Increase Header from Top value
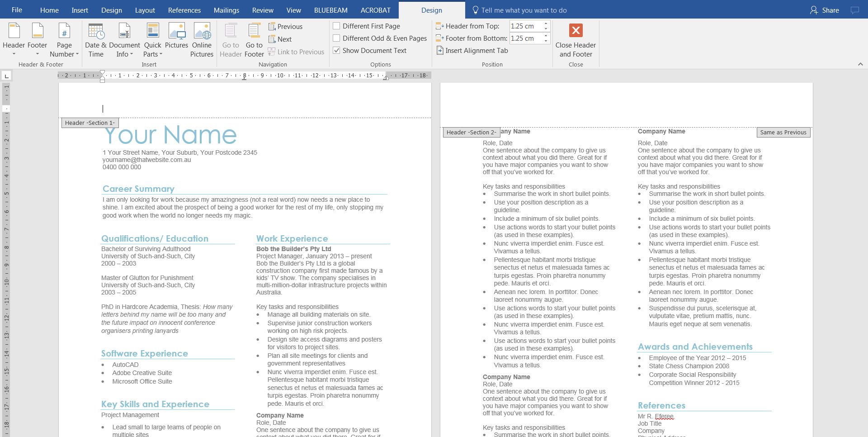 pyautogui.click(x=546, y=24)
